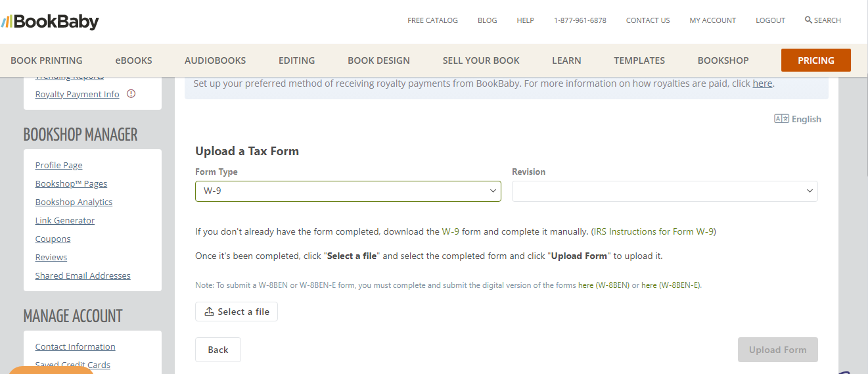868x374 pixels.
Task: Open IRS Instructions for Form W-9 link
Action: pos(654,231)
